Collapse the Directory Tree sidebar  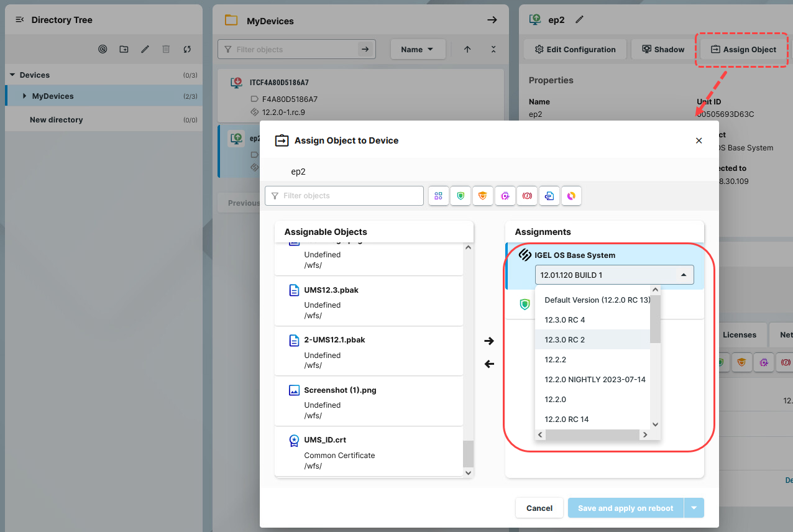19,19
